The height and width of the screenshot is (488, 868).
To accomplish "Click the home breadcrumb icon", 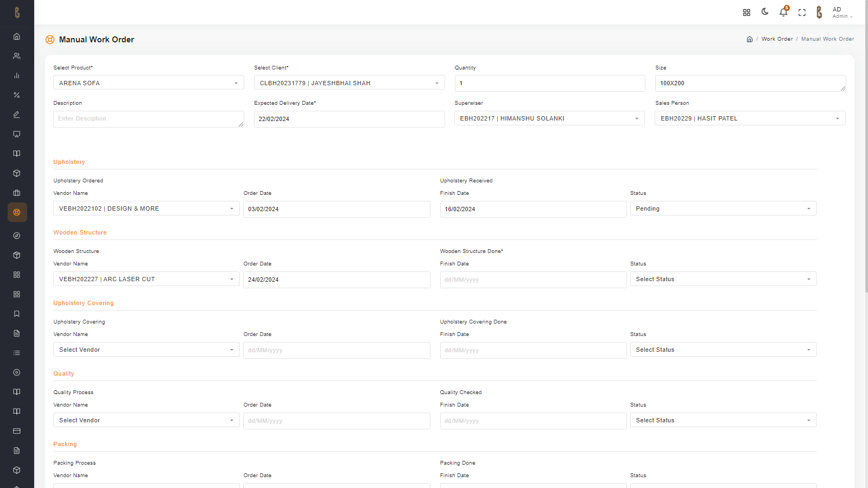I will (x=750, y=39).
